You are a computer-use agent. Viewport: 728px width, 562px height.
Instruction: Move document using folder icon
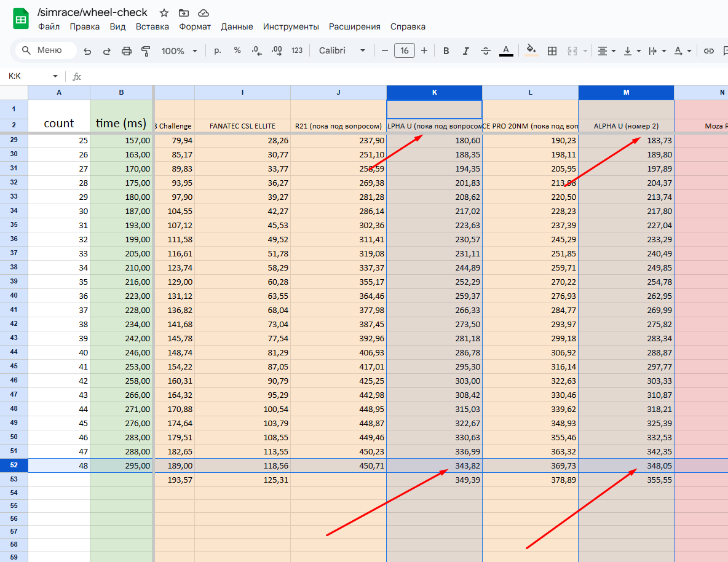point(184,13)
